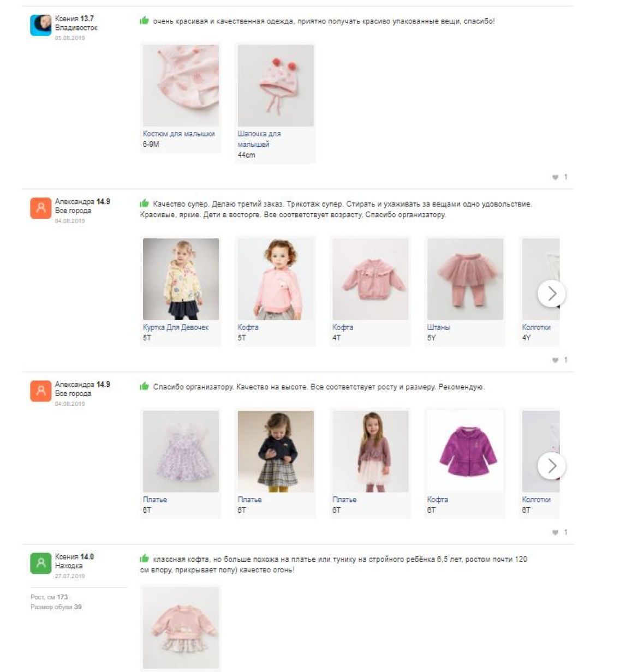Screen dimensions: 644x672
Task: Click purple jacket Кофта 6T thumbnail
Action: click(x=465, y=451)
